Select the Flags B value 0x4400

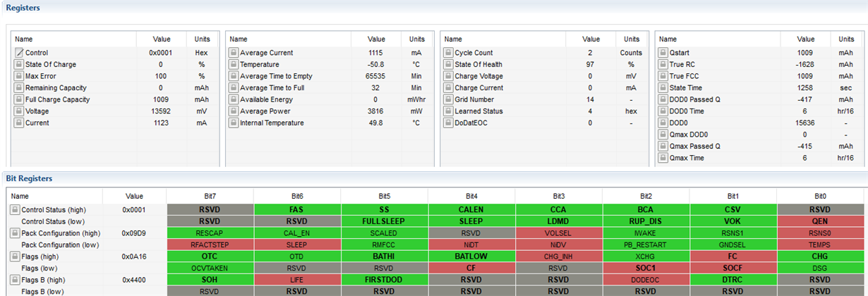tap(134, 280)
